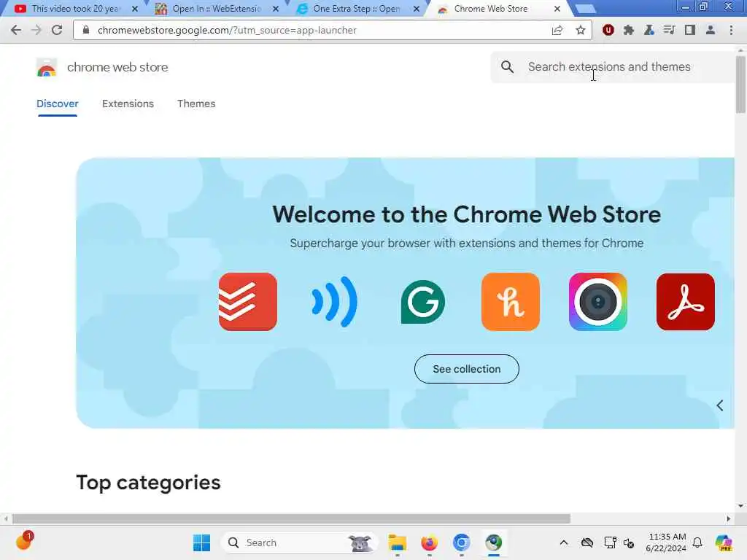Click the carousel previous chevron
The image size is (747, 560).
pos(720,405)
